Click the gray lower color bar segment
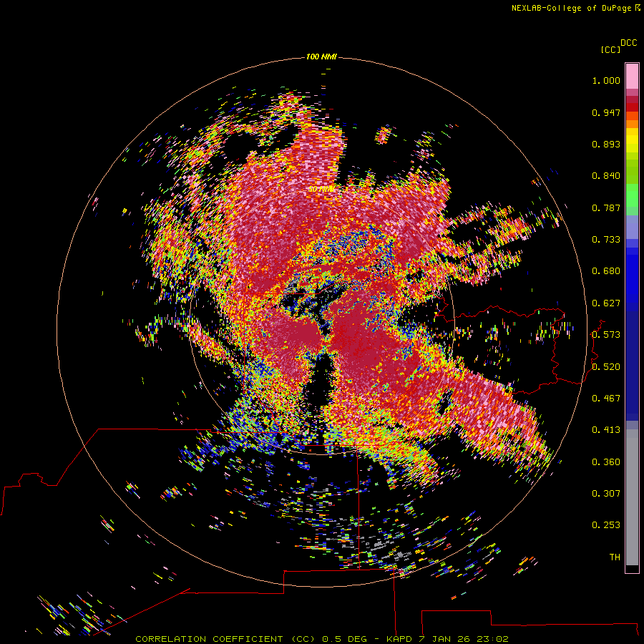The height and width of the screenshot is (644, 644). tap(632, 497)
